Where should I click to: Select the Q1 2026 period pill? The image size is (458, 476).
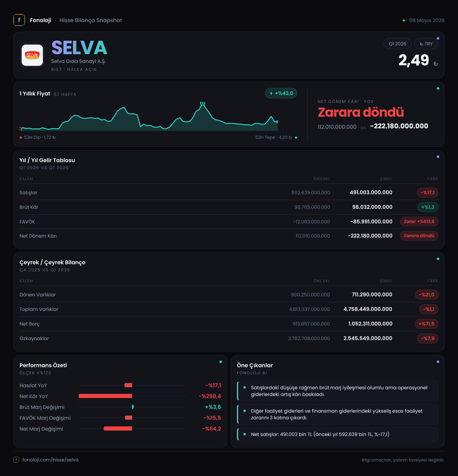click(x=397, y=44)
